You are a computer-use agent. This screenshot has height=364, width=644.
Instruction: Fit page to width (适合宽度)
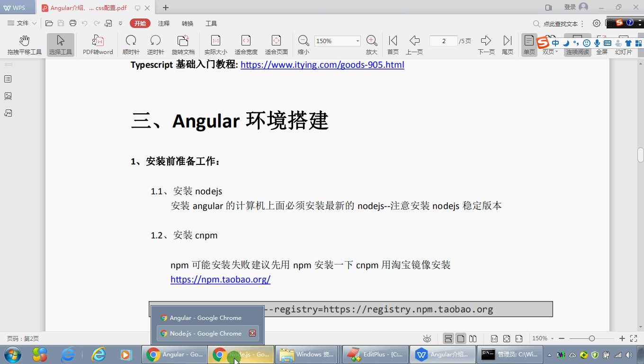246,45
